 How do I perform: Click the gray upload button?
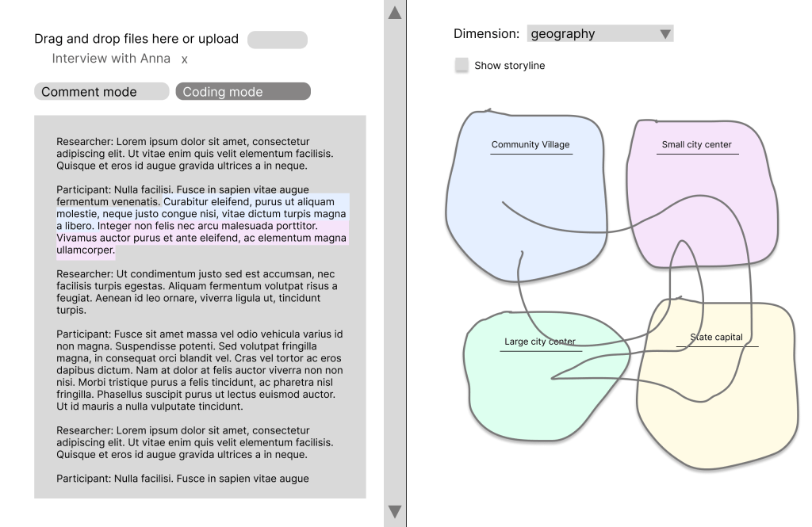click(277, 40)
